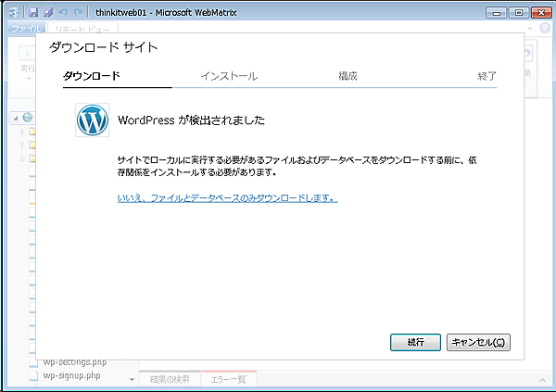Select the ダウンロード step tab

click(x=92, y=76)
